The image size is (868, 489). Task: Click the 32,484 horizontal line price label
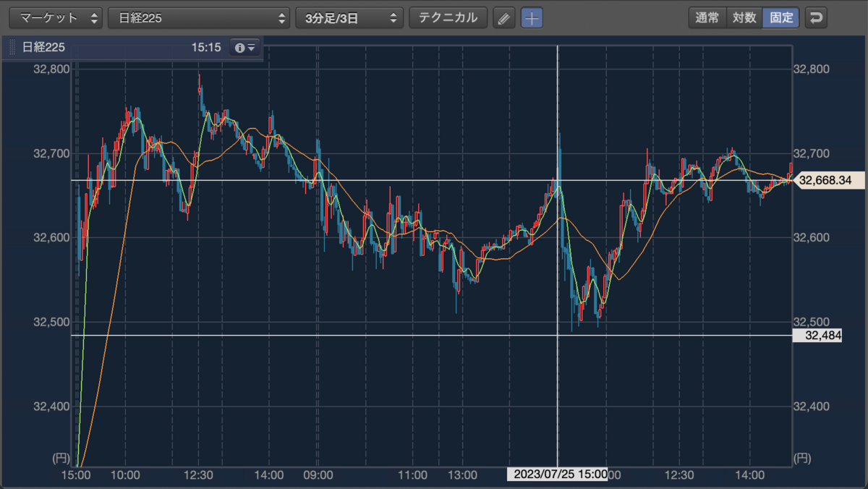pyautogui.click(x=817, y=336)
